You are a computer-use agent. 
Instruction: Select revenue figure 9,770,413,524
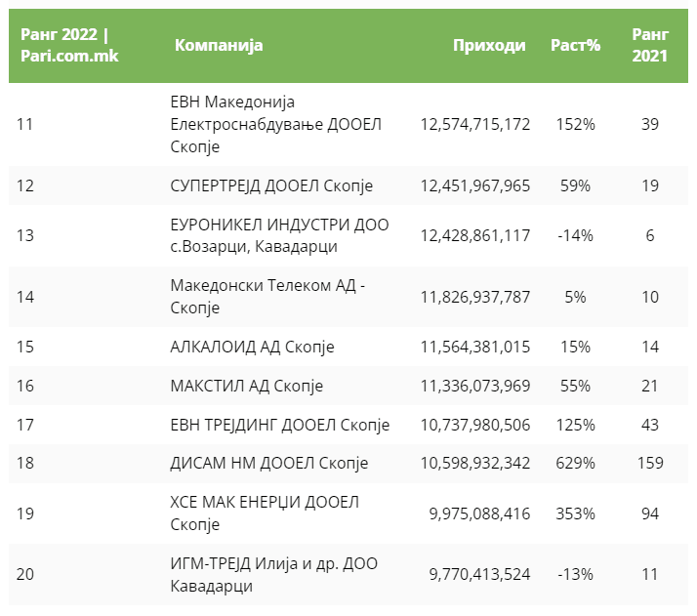click(x=479, y=574)
